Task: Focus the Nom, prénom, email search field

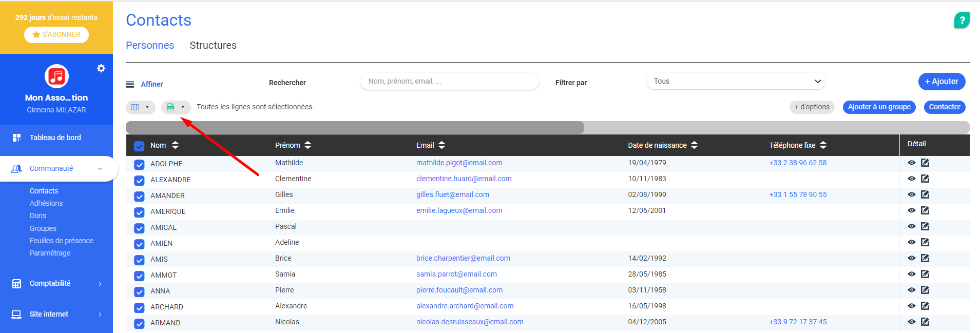Action: point(450,81)
